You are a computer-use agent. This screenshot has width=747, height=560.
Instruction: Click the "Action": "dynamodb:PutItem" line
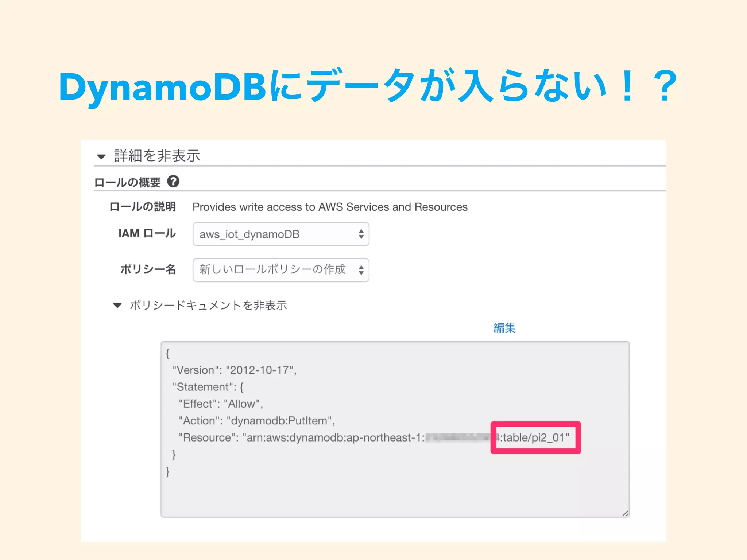pos(257,421)
